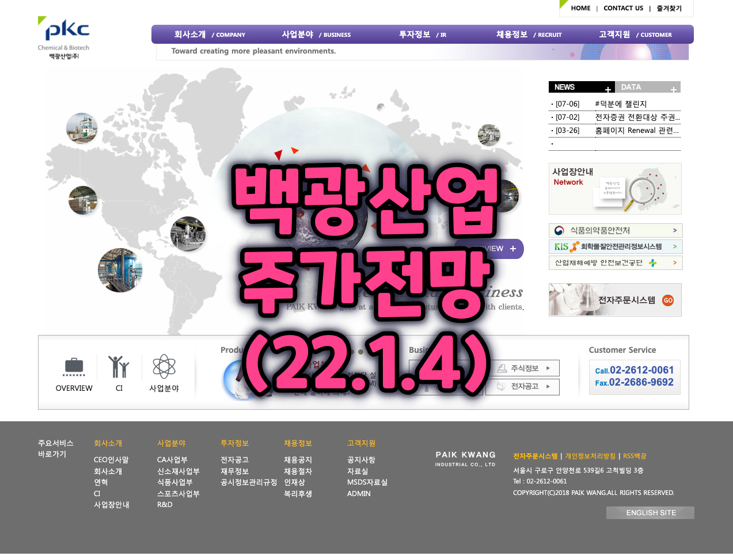Open footer link CA사업부
The width and height of the screenshot is (733, 560).
pos(172,460)
